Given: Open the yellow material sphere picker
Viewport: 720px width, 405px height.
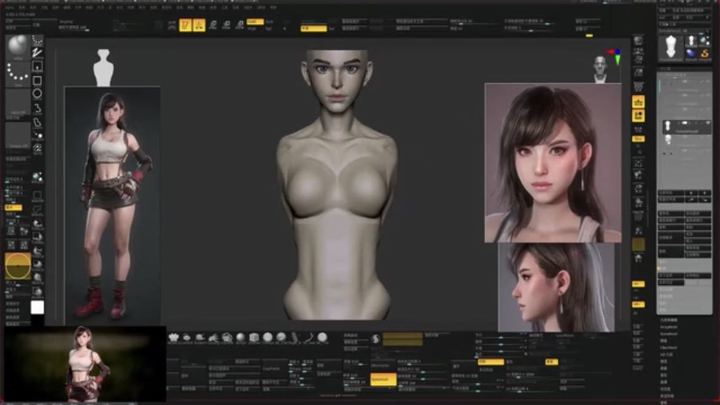Looking at the screenshot, I should [x=18, y=266].
